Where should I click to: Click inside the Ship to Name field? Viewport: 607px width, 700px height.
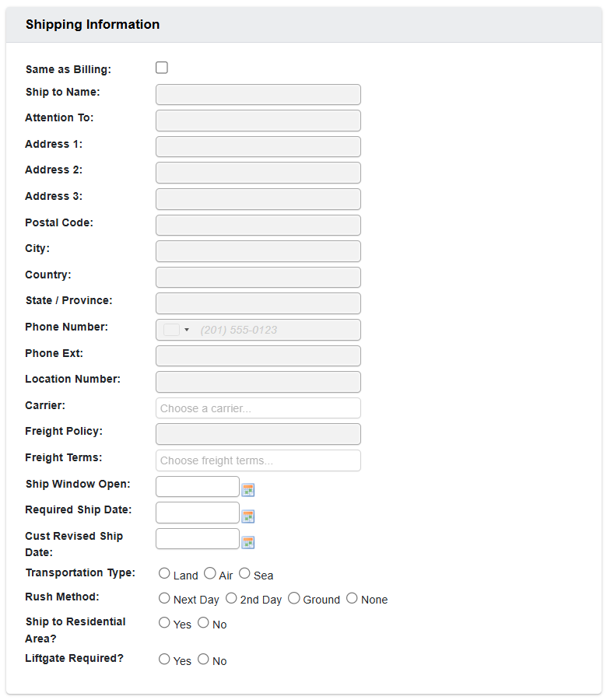(258, 94)
